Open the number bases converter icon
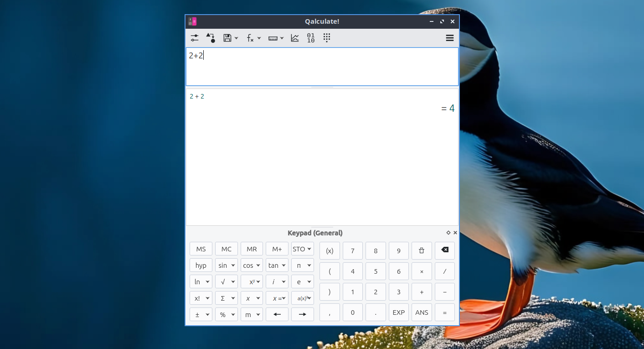644x349 pixels. (x=311, y=38)
